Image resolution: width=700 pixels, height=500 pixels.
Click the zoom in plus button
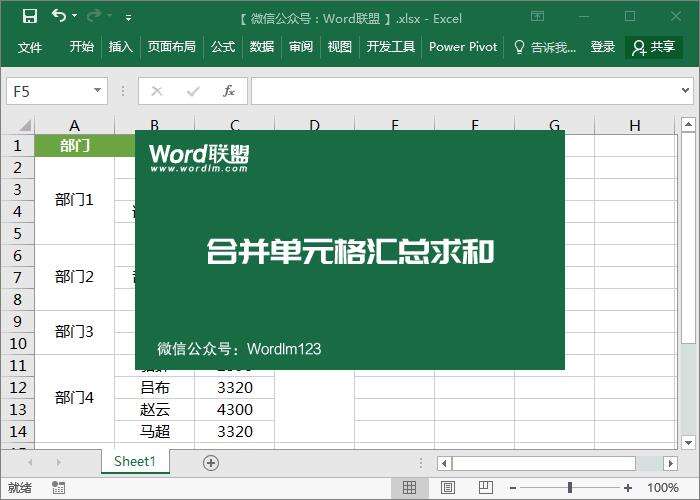coord(628,488)
